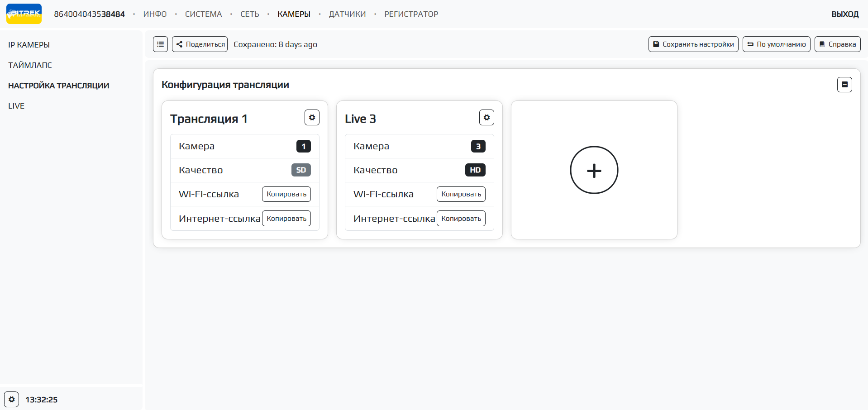Open the Справка help button
This screenshot has height=410, width=868.
(x=837, y=44)
